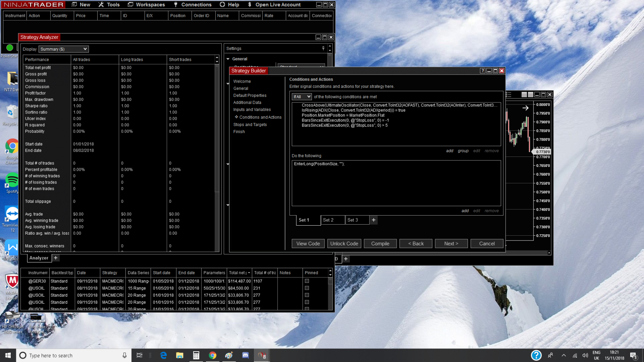
Task: Select the BarsSinceExitExecution = -1 condition
Action: [x=345, y=120]
